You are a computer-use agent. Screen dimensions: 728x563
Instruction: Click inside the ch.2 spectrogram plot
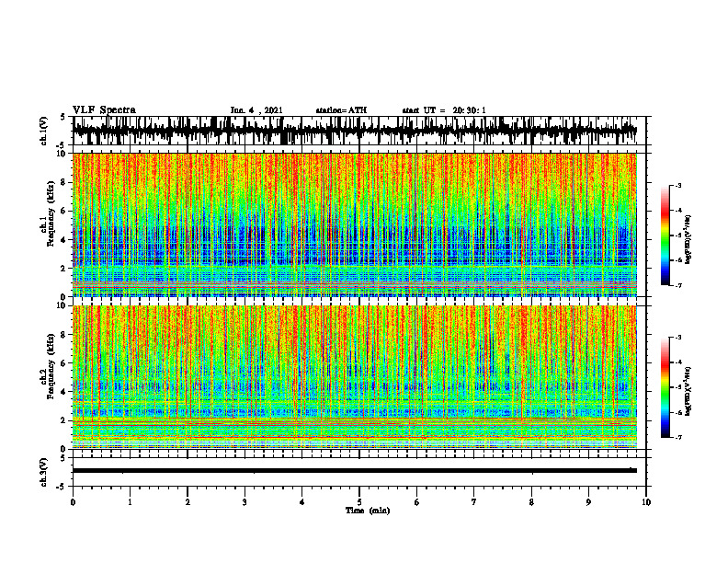pos(355,377)
